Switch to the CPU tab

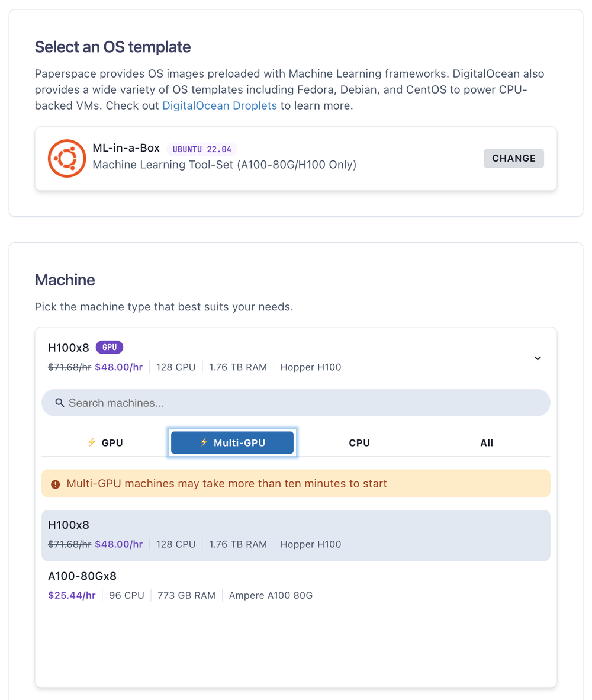tap(359, 443)
